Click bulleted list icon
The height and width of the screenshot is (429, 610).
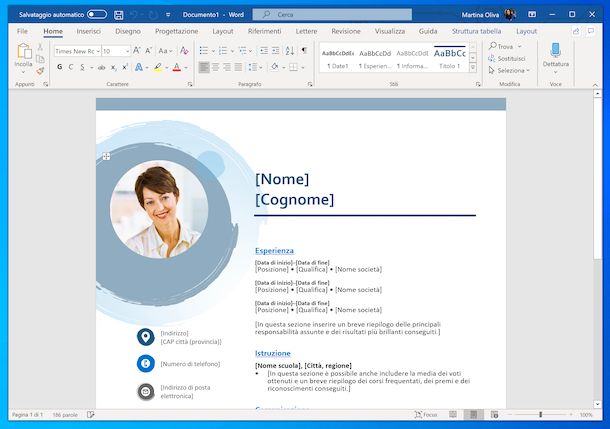tap(203, 51)
